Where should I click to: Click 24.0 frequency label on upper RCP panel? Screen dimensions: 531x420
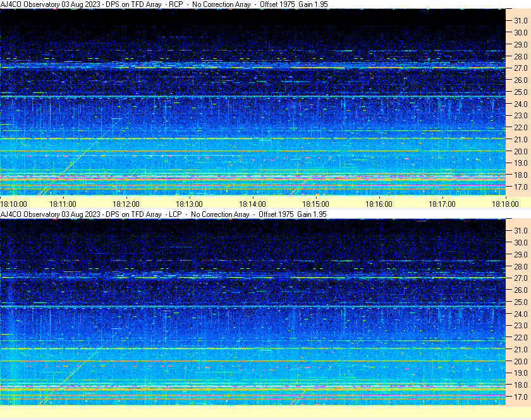click(x=521, y=104)
